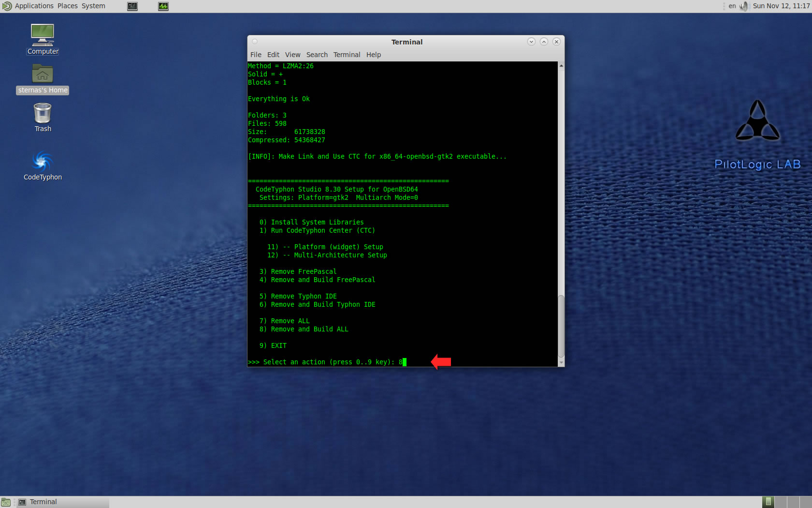Click '5) Remove Typhon IDE' line
Image resolution: width=812 pixels, height=508 pixels.
[298, 296]
